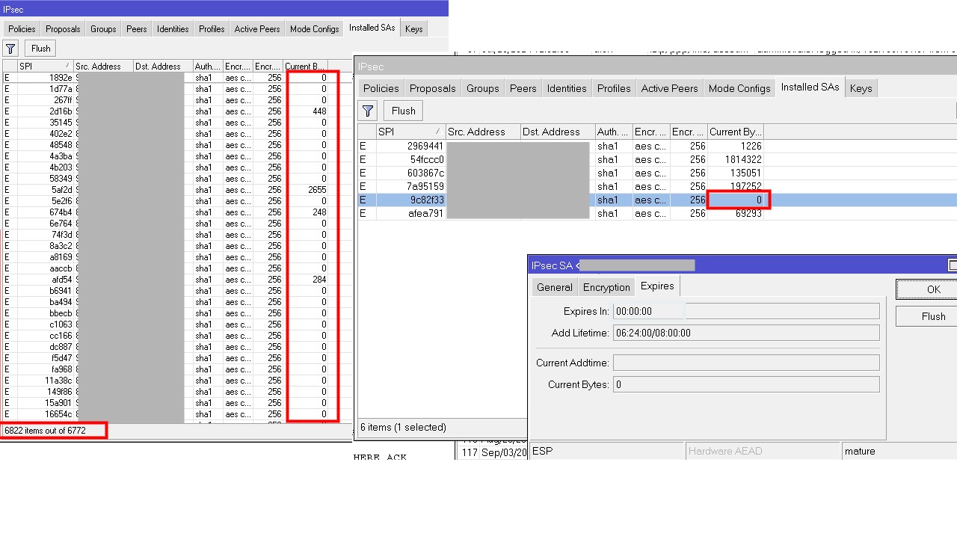Sort by Src. Address in the 6822-item IPsec window

coord(104,67)
